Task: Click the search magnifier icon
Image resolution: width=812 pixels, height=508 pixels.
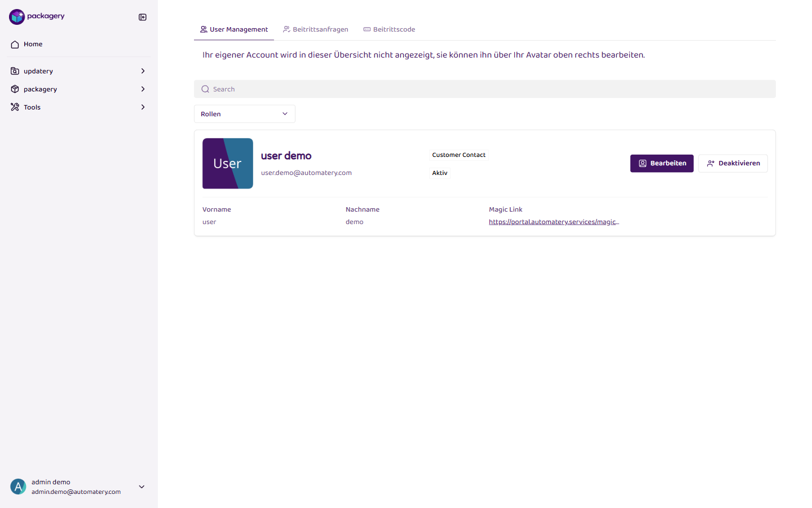Action: coord(205,89)
